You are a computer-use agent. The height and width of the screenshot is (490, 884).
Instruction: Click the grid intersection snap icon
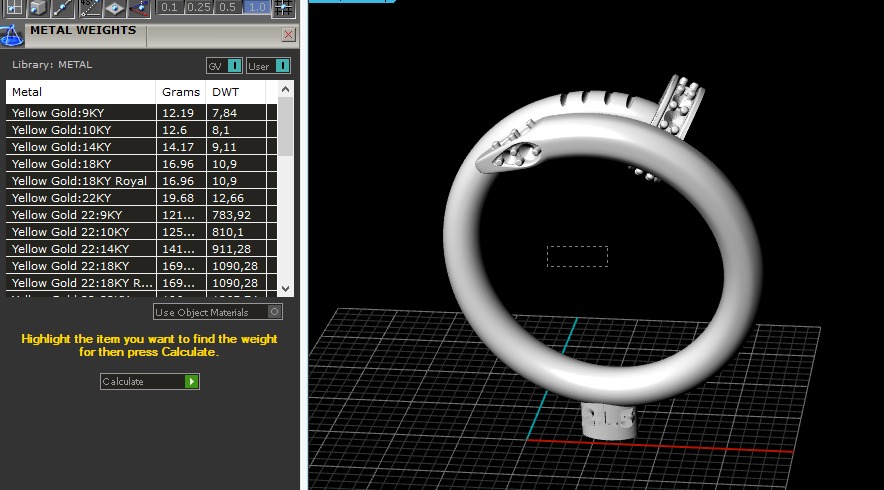coord(284,7)
